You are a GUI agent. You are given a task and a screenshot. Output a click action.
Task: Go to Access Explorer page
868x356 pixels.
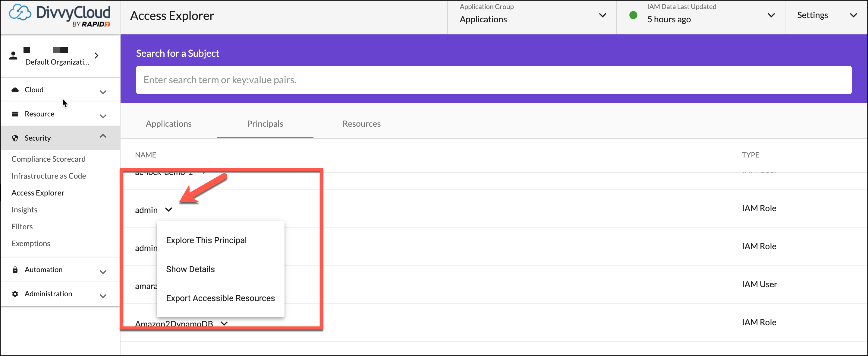pos(38,193)
